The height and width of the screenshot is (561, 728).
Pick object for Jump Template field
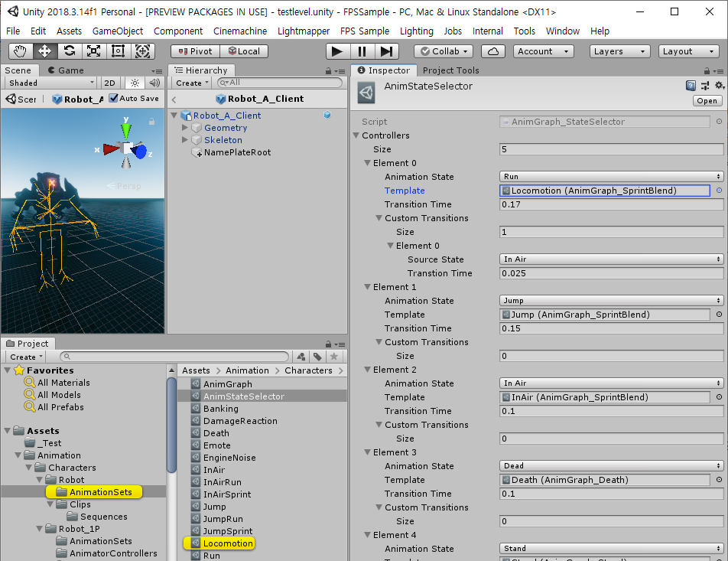point(719,315)
